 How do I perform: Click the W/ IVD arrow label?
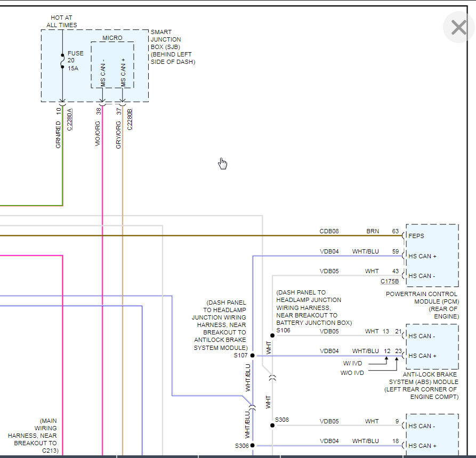(x=353, y=363)
